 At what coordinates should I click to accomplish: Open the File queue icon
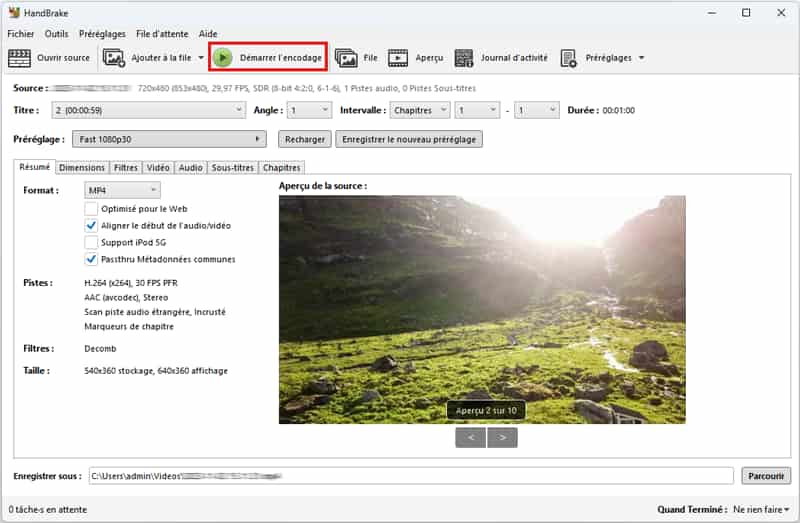coord(346,58)
